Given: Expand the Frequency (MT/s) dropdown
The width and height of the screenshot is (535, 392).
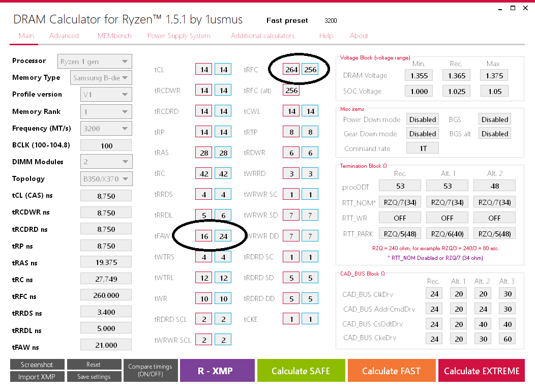Looking at the screenshot, I should pos(106,129).
